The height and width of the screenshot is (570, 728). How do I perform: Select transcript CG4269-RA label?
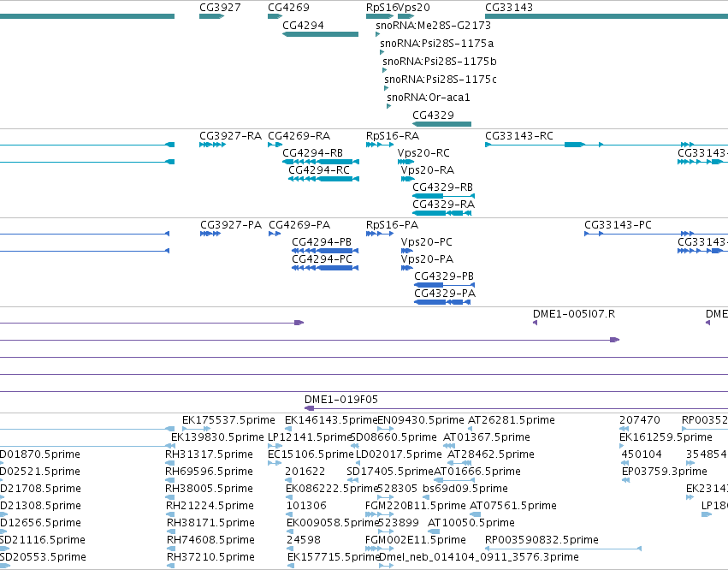299,136
